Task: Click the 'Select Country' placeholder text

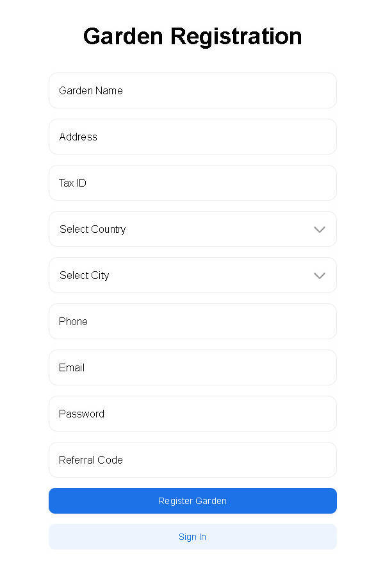Action: pyautogui.click(x=93, y=229)
